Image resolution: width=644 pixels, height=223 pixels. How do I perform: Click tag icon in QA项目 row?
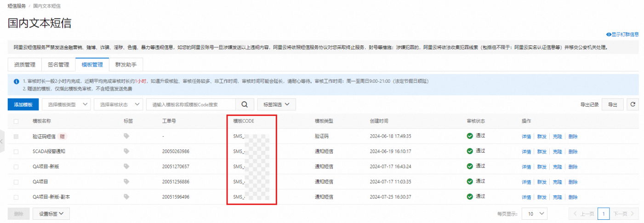(126, 182)
